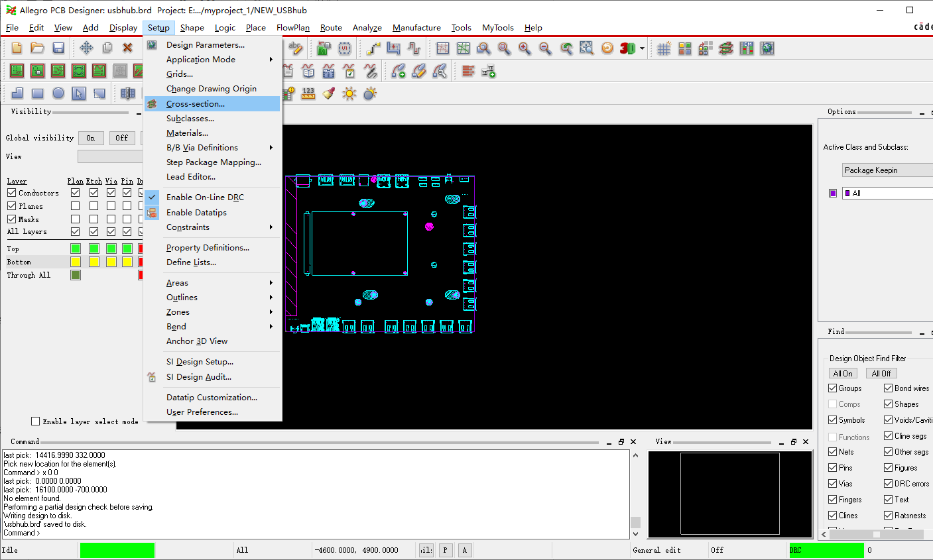Open the Constraint Manager (CM) icon
This screenshot has height=560, width=933.
point(747,48)
